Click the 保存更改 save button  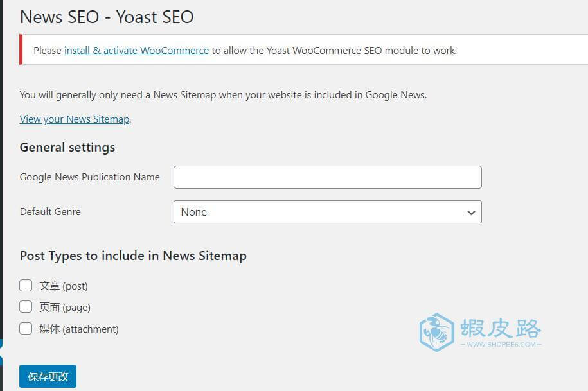[48, 376]
